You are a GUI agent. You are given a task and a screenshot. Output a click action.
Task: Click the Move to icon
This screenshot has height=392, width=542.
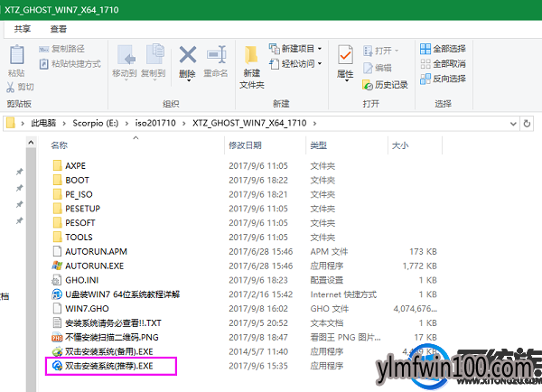[126, 55]
